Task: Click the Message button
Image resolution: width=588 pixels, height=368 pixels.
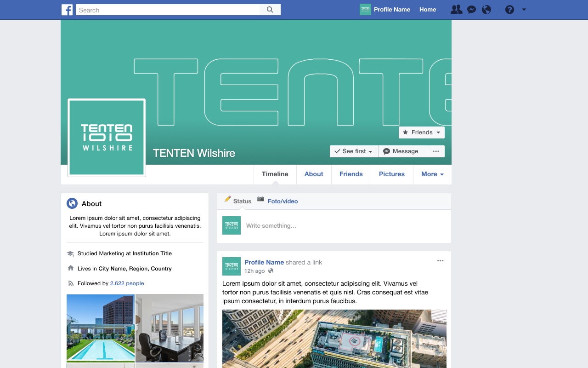Action: [x=402, y=151]
